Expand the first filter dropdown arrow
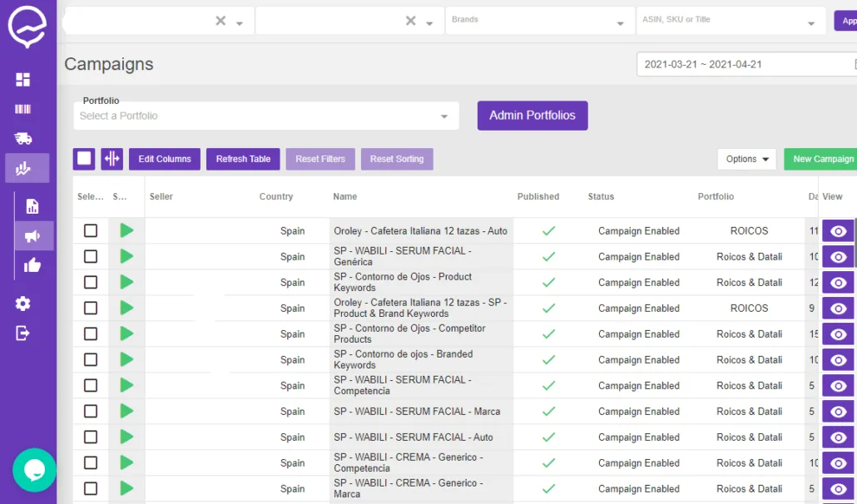Image resolution: width=857 pixels, height=504 pixels. point(240,23)
